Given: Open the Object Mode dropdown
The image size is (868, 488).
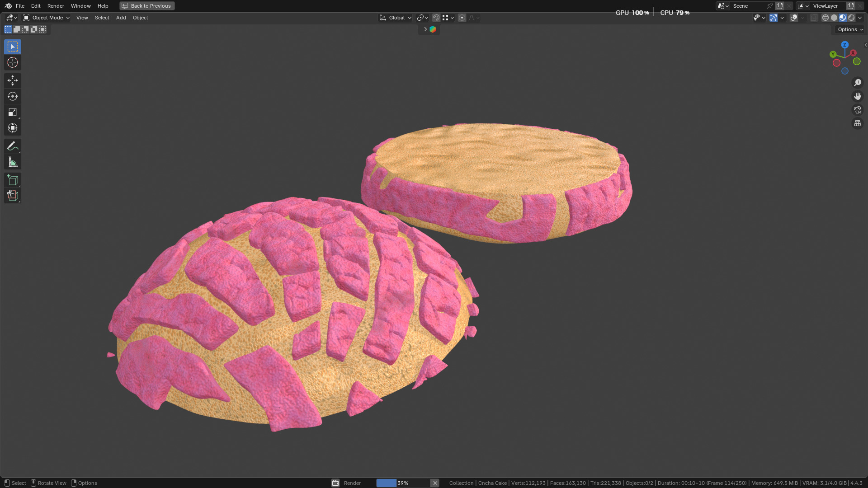Looking at the screenshot, I should click(47, 18).
